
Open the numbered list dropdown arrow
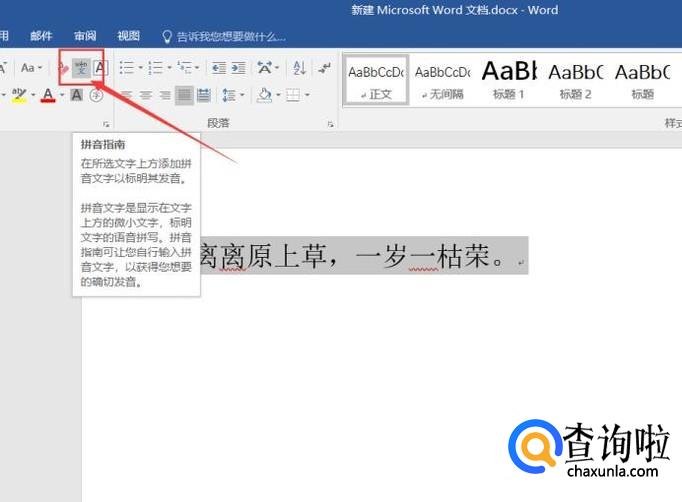(169, 68)
